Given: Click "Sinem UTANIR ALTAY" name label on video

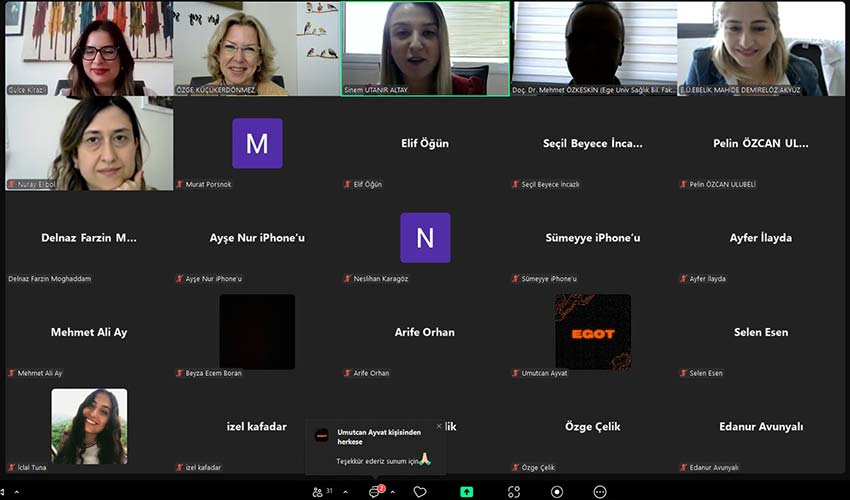Looking at the screenshot, I should point(376,90).
